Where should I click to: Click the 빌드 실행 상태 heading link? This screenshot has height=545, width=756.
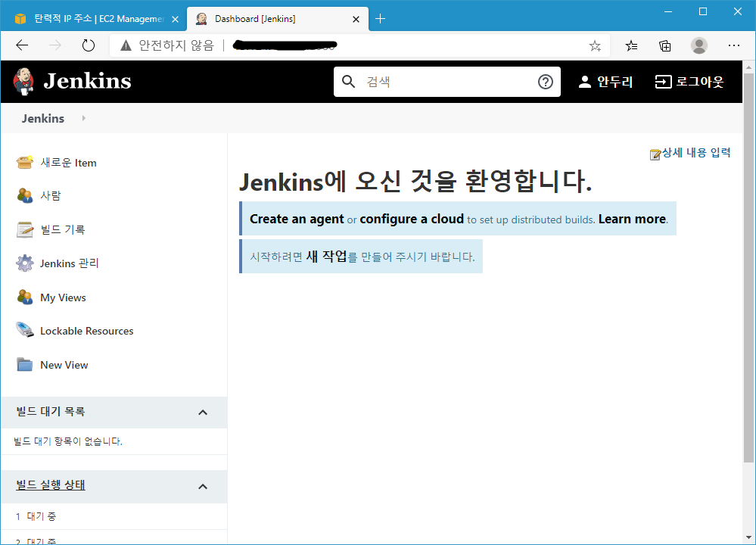(x=51, y=485)
